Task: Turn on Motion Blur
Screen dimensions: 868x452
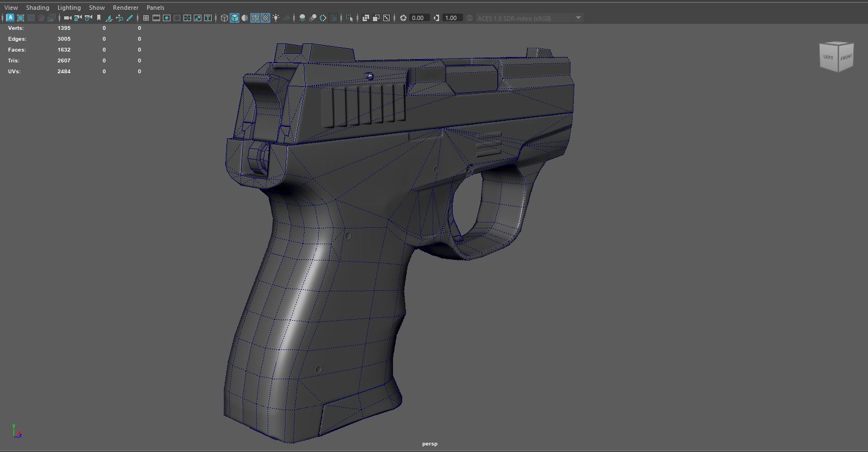Action: tap(313, 18)
